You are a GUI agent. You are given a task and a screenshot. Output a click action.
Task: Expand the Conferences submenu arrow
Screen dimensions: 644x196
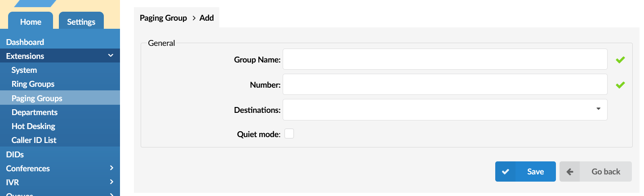[111, 168]
